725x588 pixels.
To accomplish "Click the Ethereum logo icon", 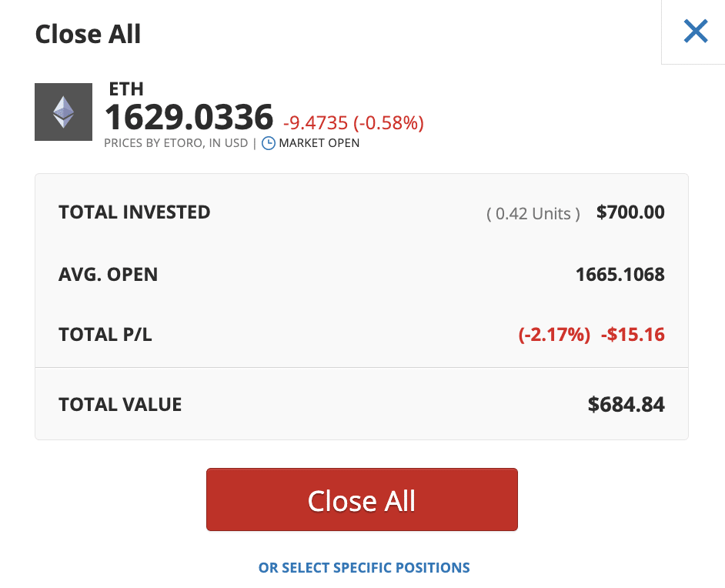I will [x=63, y=112].
